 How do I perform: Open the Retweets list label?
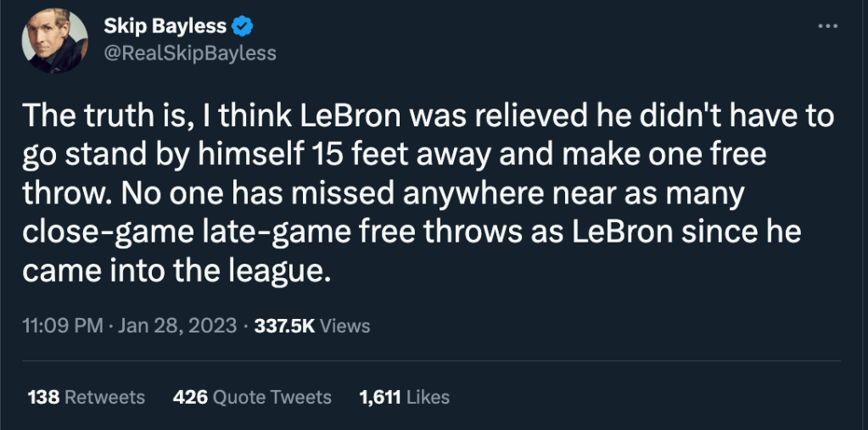tap(104, 397)
